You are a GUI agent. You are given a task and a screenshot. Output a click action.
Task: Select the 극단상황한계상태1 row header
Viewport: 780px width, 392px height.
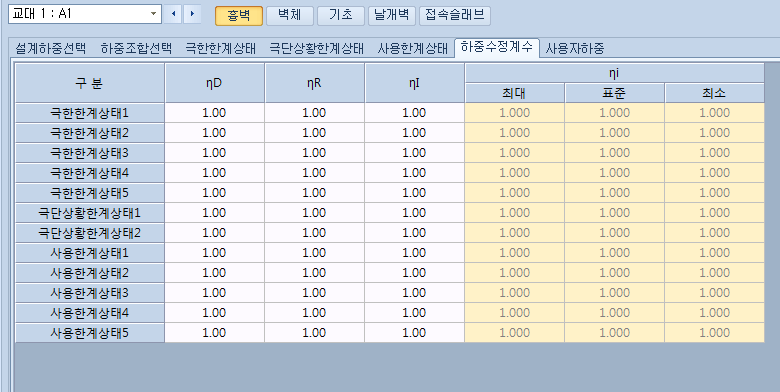(x=90, y=213)
